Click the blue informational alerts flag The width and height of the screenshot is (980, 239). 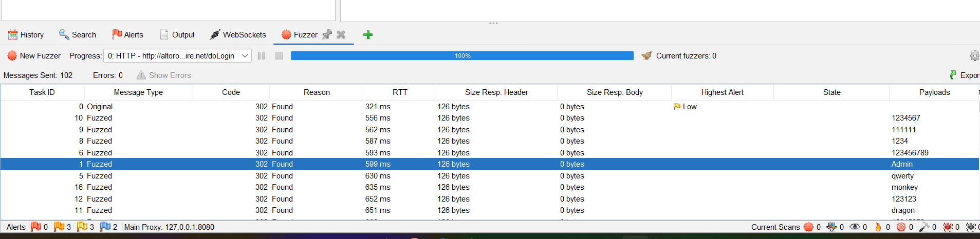click(105, 227)
